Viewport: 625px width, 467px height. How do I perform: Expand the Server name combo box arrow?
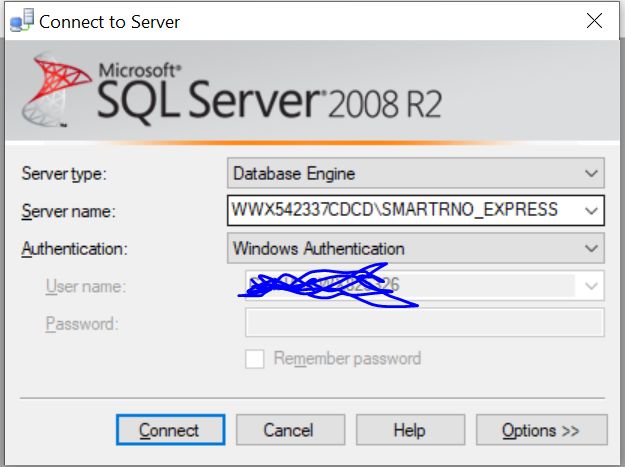pos(591,210)
